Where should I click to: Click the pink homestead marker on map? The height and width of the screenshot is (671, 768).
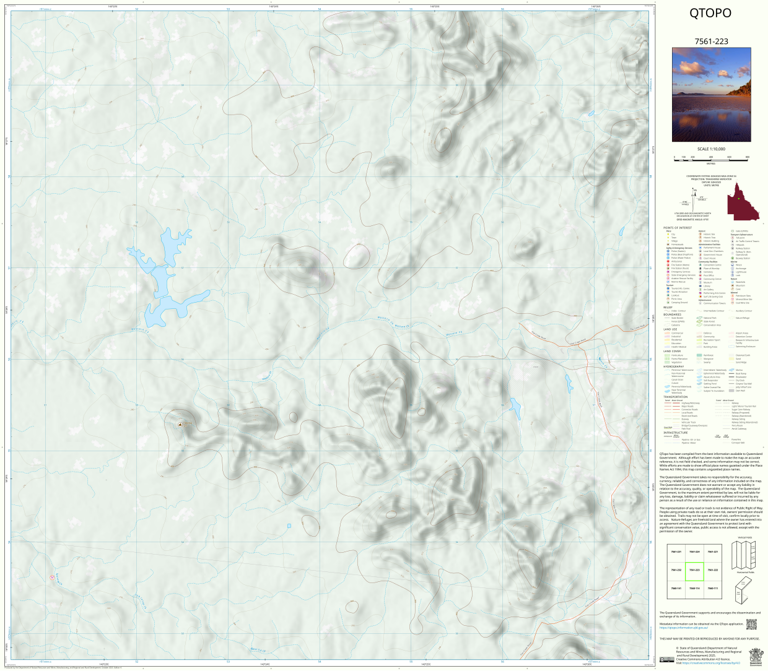(x=52, y=577)
